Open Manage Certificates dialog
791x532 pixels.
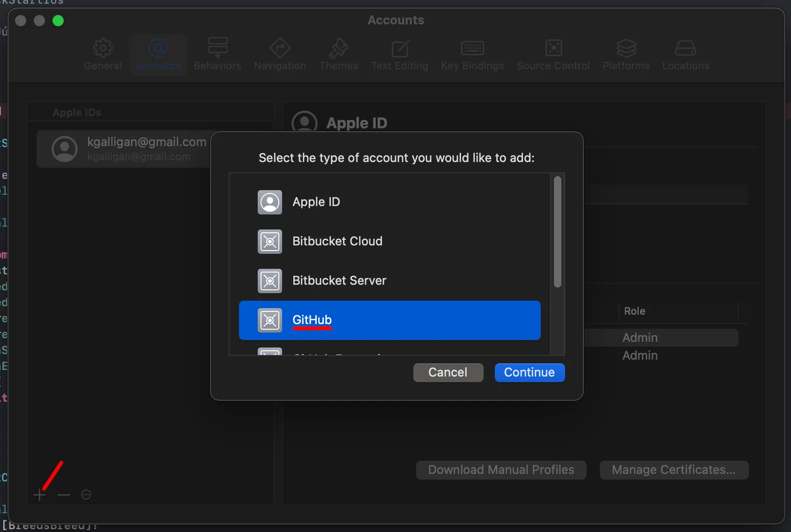pyautogui.click(x=674, y=470)
